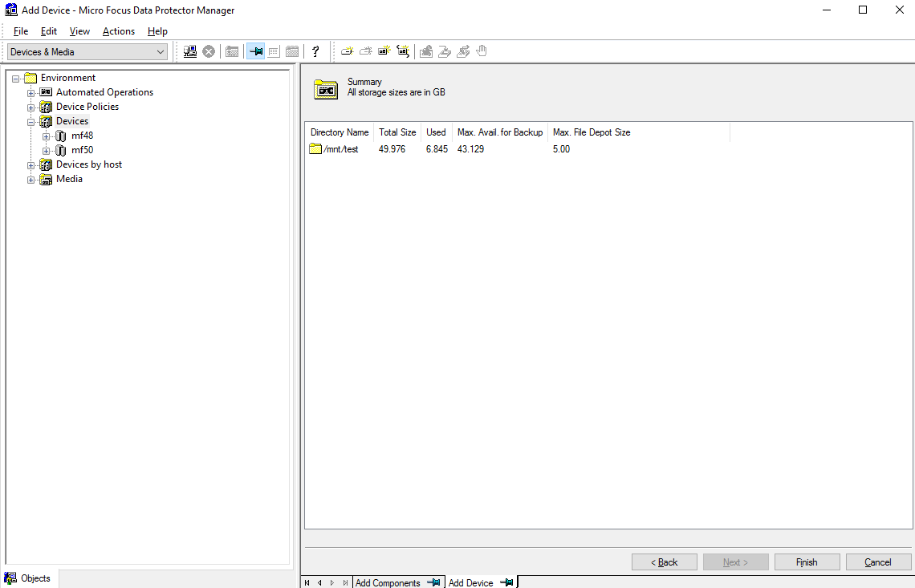Toggle the highlighted pushpin toolbar icon

coord(255,51)
